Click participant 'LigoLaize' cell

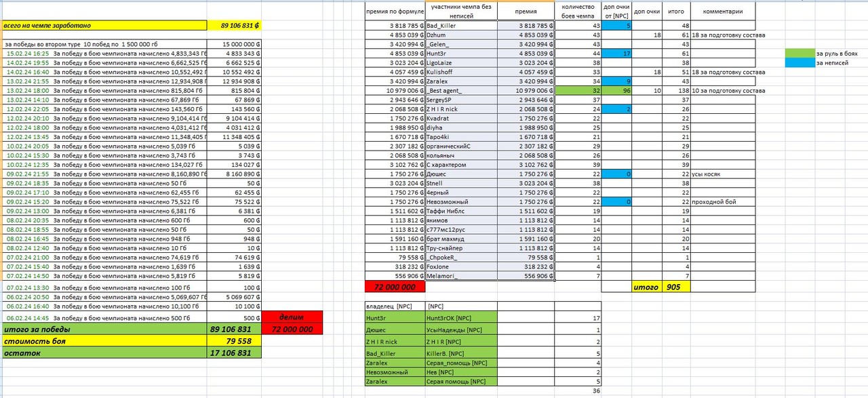(460, 62)
